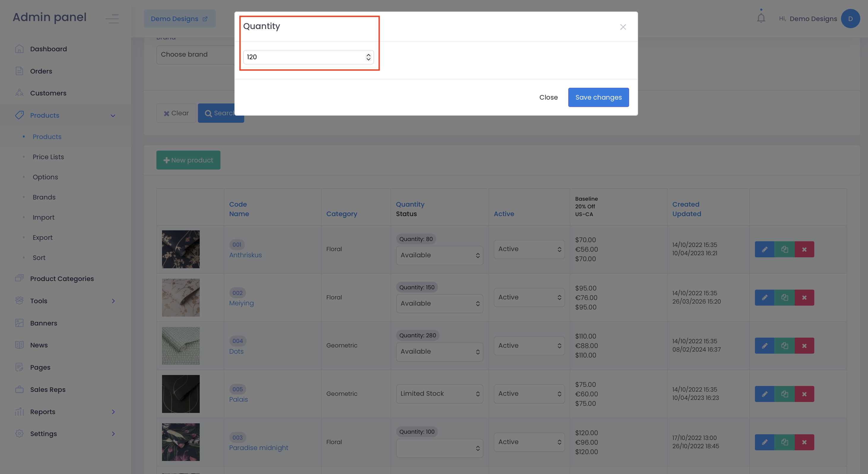The image size is (868, 474).
Task: Click the delete icon for Paradise midnight
Action: (x=804, y=442)
